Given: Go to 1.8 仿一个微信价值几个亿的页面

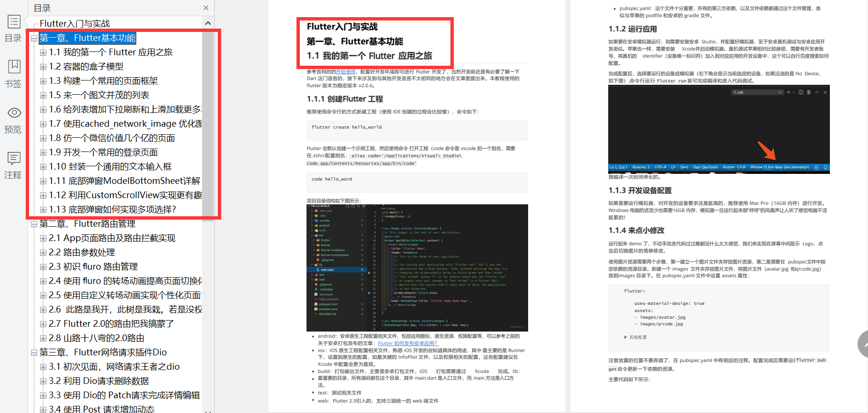Looking at the screenshot, I should (x=112, y=138).
